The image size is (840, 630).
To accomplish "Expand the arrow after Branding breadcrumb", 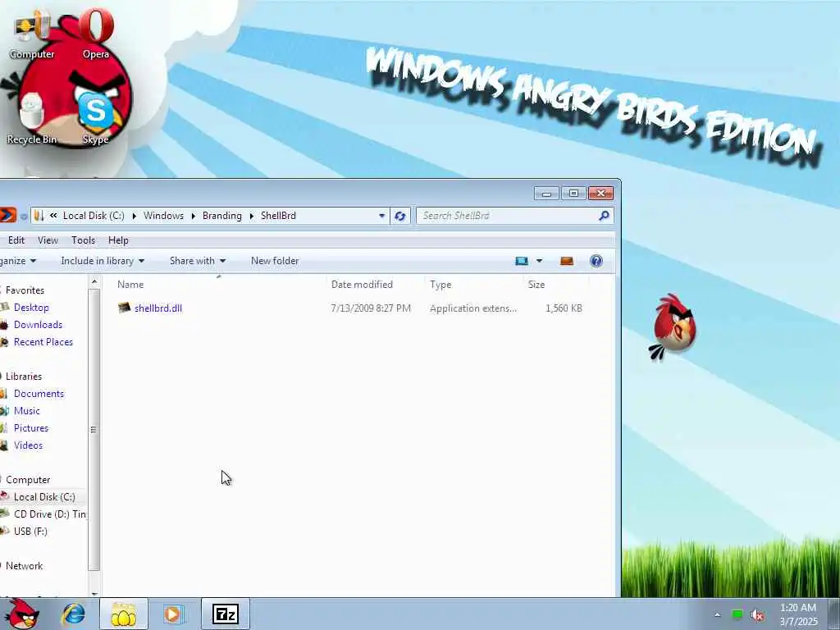I will pos(251,216).
